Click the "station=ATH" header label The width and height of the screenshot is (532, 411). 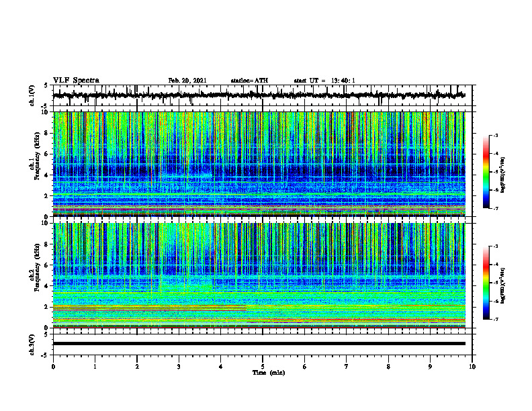pyautogui.click(x=249, y=81)
